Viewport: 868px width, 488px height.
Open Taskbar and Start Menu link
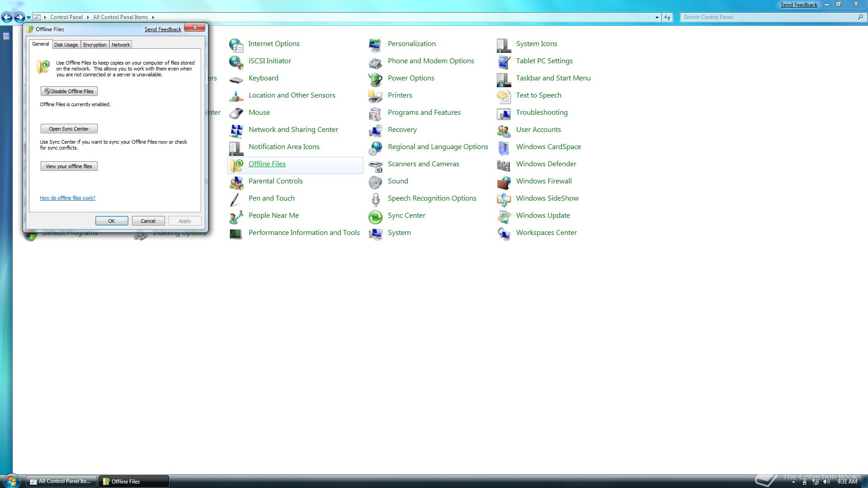553,78
